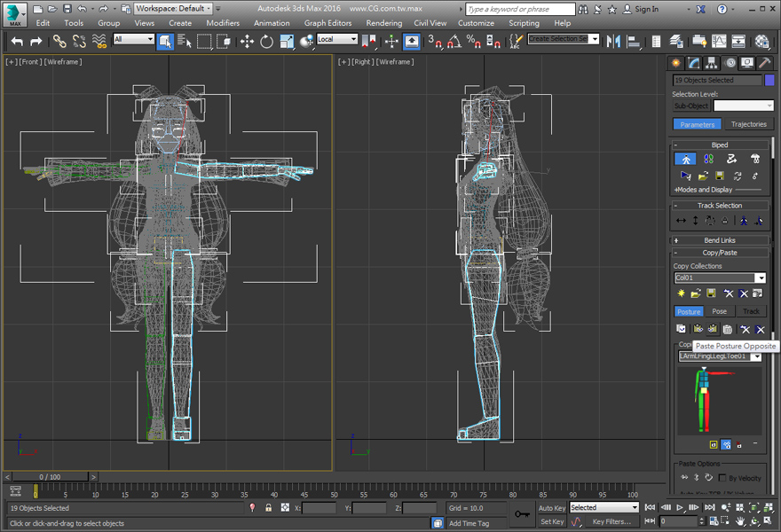Image resolution: width=781 pixels, height=532 pixels.
Task: Open the Animation menu
Action: (x=272, y=23)
